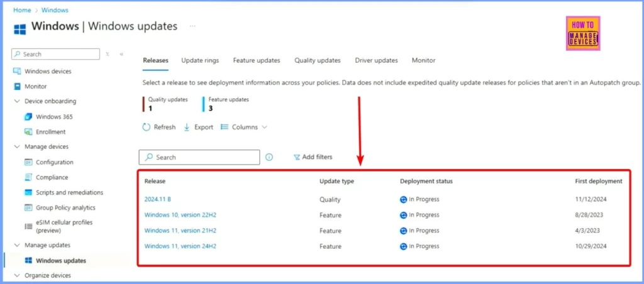Select the Feature updates count tile
The height and width of the screenshot is (284, 644).
click(x=226, y=104)
